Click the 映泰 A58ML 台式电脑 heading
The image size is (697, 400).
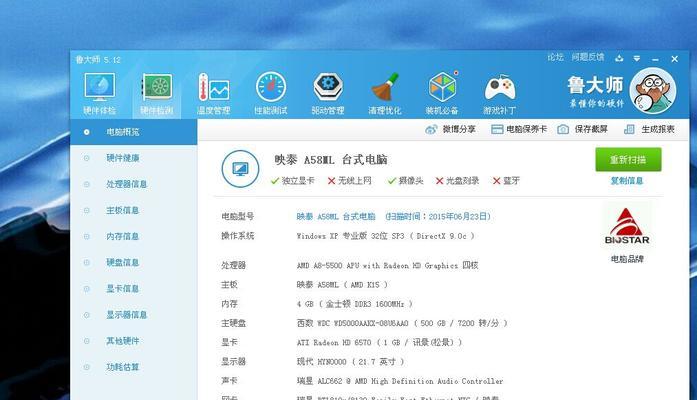(331, 160)
